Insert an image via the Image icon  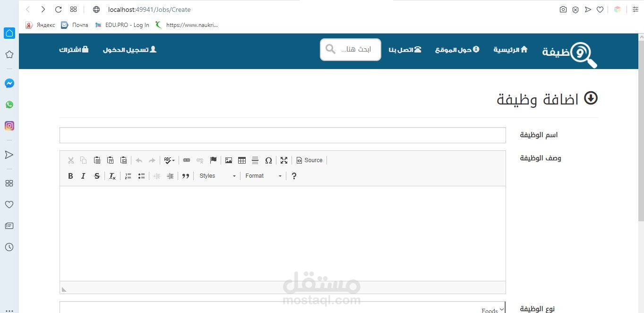point(229,160)
